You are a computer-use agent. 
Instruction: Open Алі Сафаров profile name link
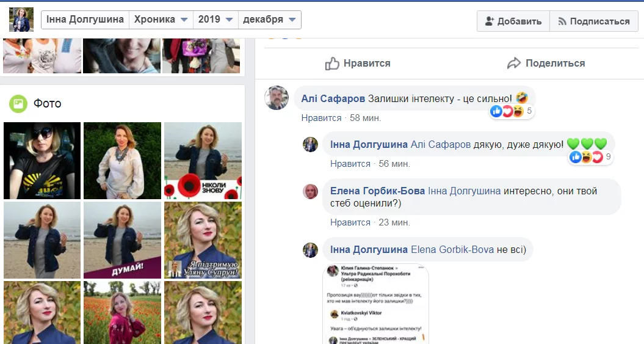(x=333, y=98)
